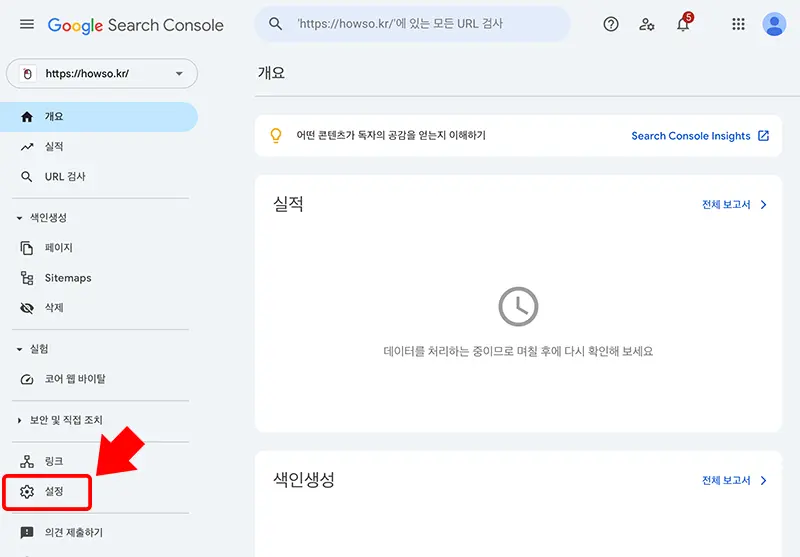Viewport: 800px width, 557px height.
Task: Open the notifications bell
Action: pos(683,24)
